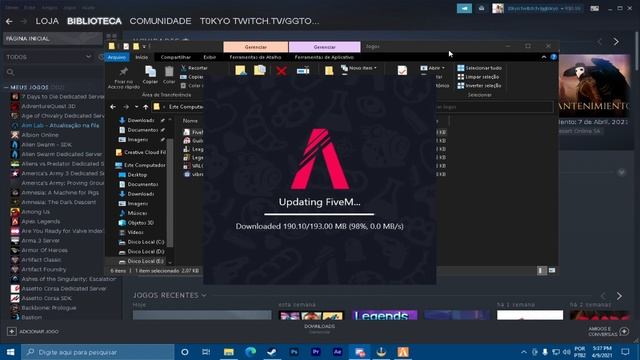Go back in Steam navigation
Screen dimensions: 640x360
coord(9,21)
